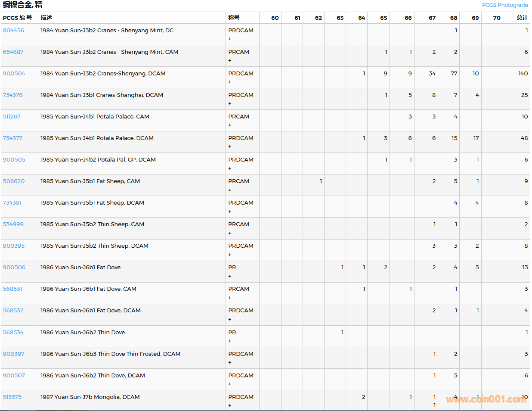Click PCGS number 654687
Image resolution: width=532 pixels, height=411 pixels.
[x=13, y=52]
